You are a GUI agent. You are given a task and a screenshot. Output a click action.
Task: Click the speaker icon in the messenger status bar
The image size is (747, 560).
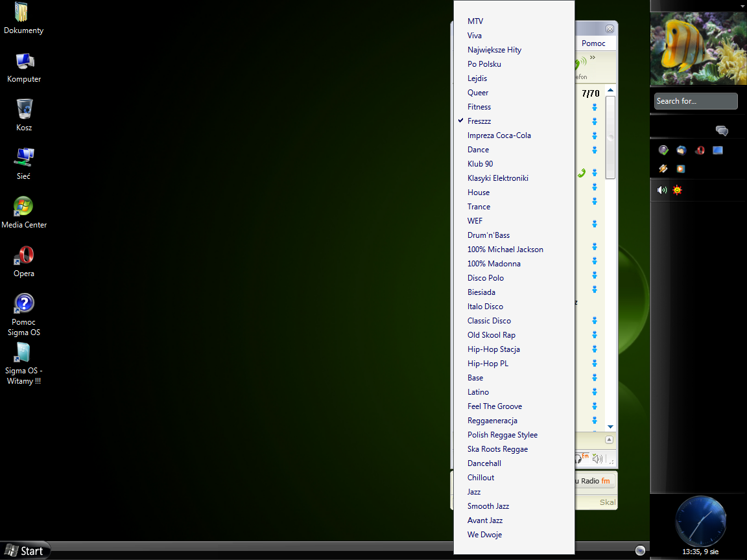click(597, 459)
